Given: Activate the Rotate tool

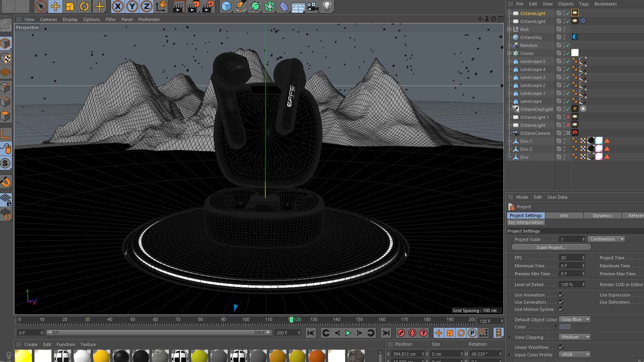Looking at the screenshot, I should pos(84,6).
